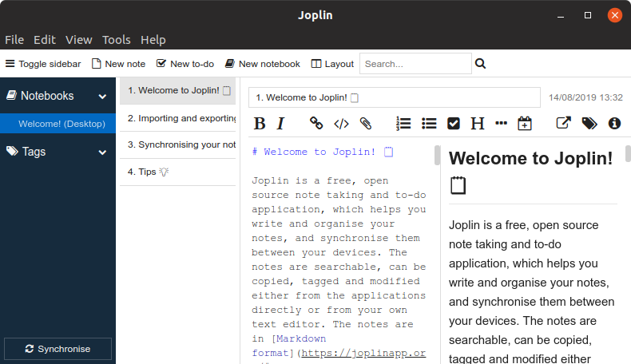
Task: Show note properties info icon
Action: coord(614,123)
